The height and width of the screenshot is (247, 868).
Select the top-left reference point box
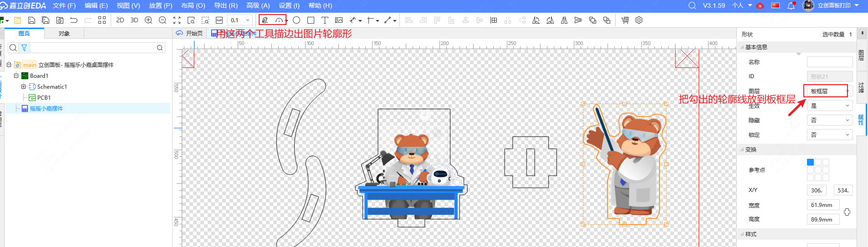[810, 162]
